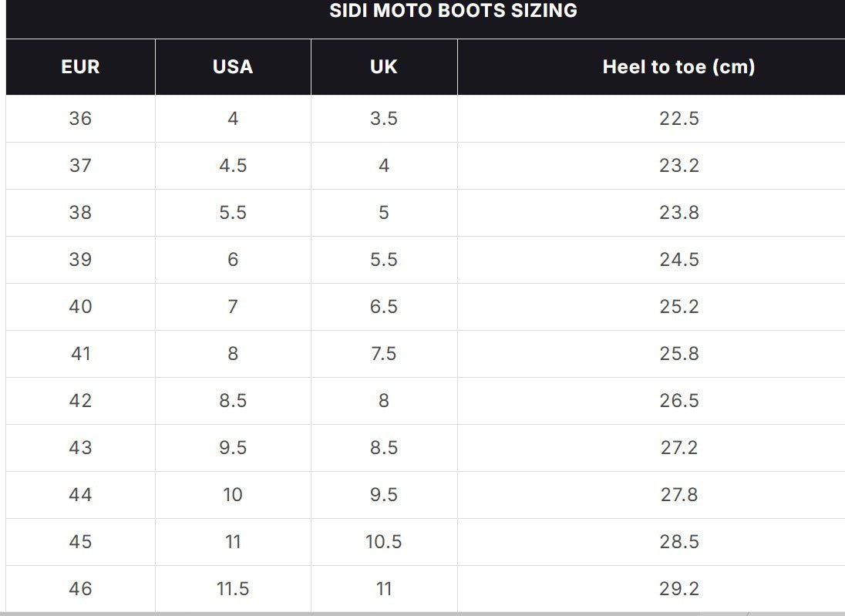Click the 25.8 heel to toe value
This screenshot has width=845, height=616.
pos(678,354)
